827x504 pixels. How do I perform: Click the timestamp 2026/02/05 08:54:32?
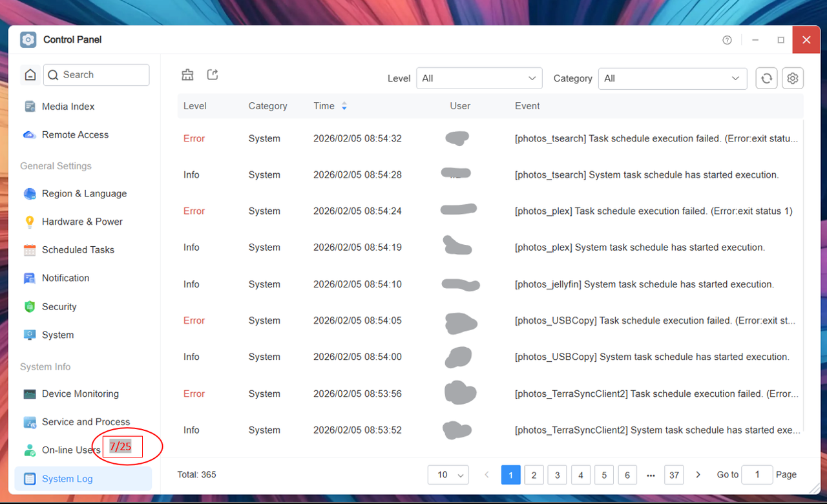click(357, 138)
